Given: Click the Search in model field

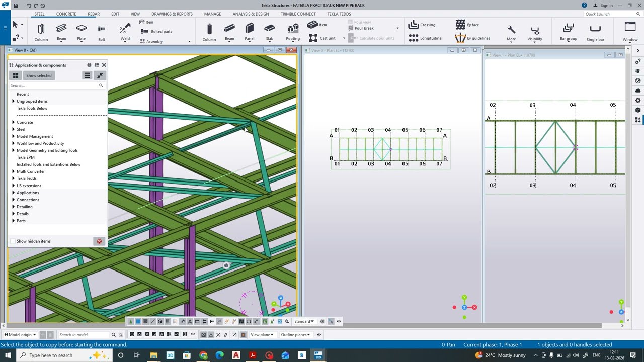Looking at the screenshot, I should pos(83,335).
